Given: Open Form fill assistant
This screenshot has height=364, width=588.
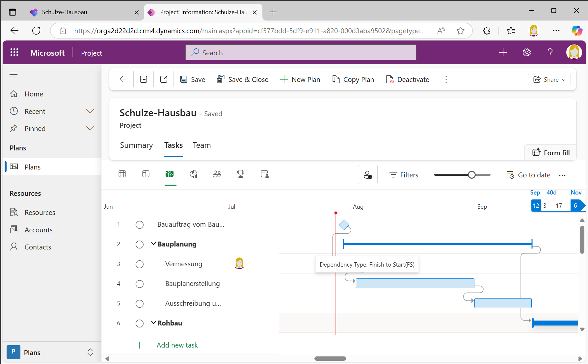Looking at the screenshot, I should (x=551, y=153).
